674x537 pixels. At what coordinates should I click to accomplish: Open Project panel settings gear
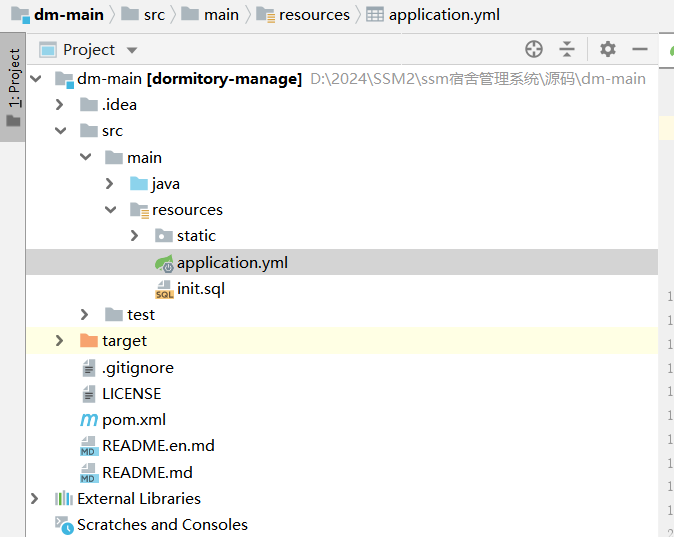[x=608, y=49]
